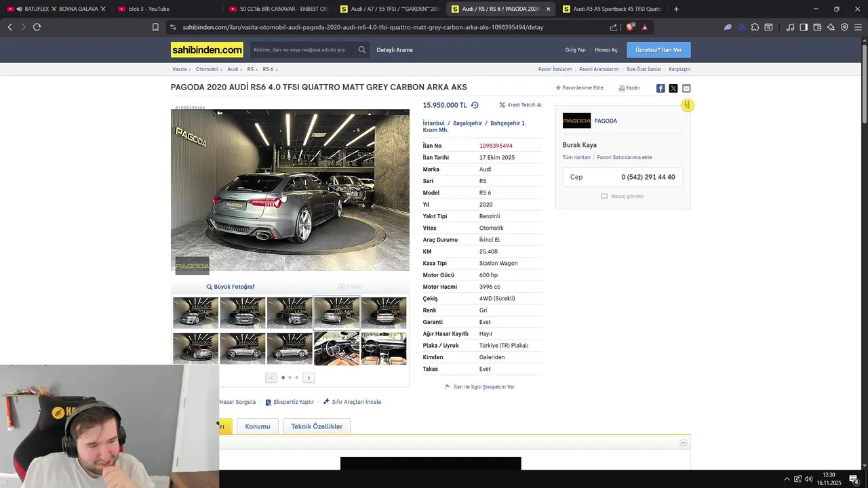Click the Hesap Aç link
The width and height of the screenshot is (868, 488).
click(606, 49)
